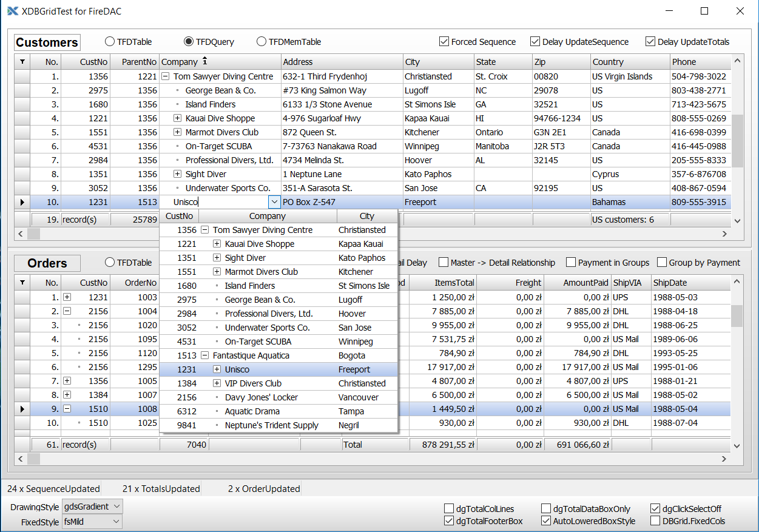Screen dimensions: 759x532
Task: Expand Kauai Dive Shoppe in the Customers grid
Action: click(178, 119)
